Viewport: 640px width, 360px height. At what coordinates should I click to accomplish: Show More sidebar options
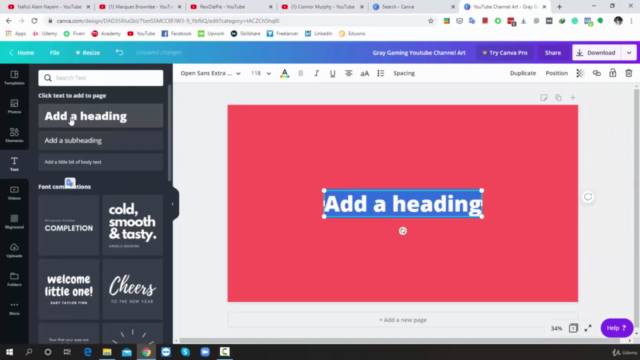click(x=14, y=308)
